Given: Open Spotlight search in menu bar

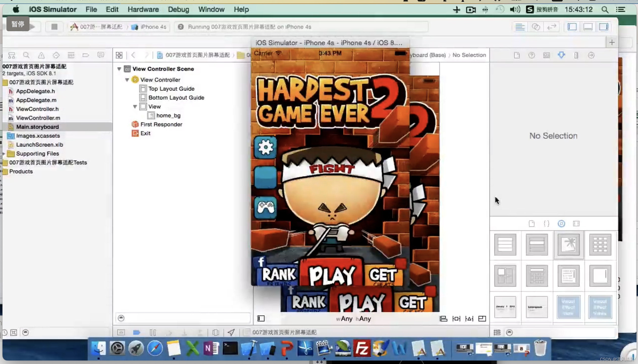Looking at the screenshot, I should click(605, 9).
